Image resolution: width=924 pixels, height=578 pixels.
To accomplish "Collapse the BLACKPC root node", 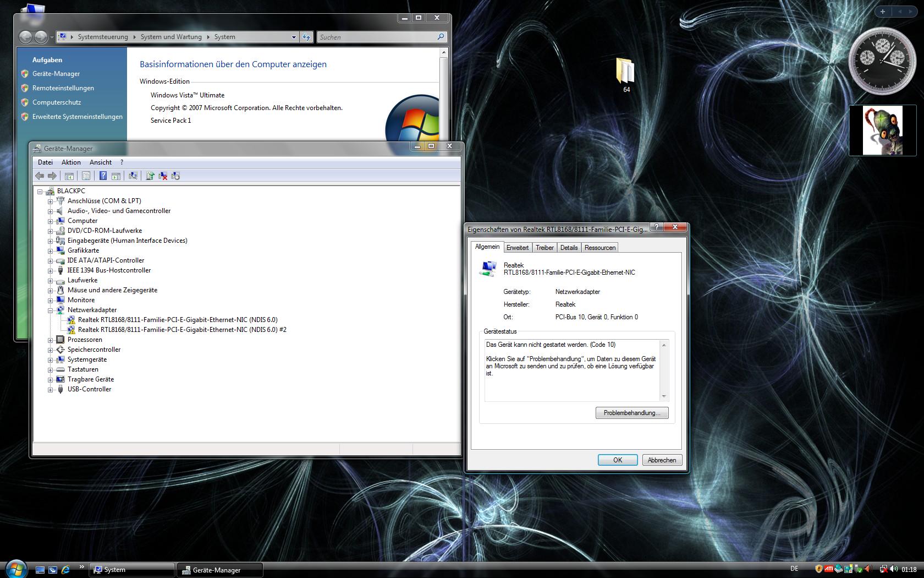I will pos(40,191).
